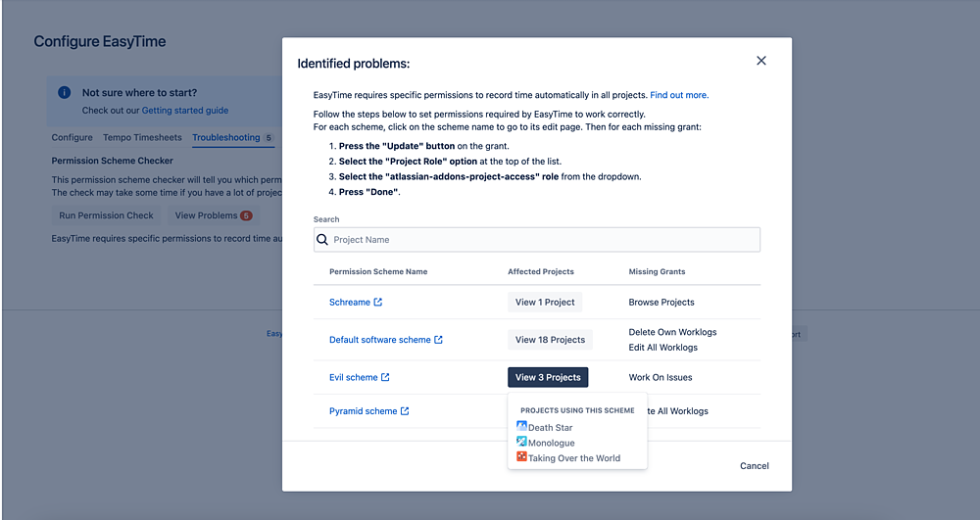Viewport: 980px width, 520px height.
Task: Open the Schreame permission scheme link
Action: click(350, 303)
